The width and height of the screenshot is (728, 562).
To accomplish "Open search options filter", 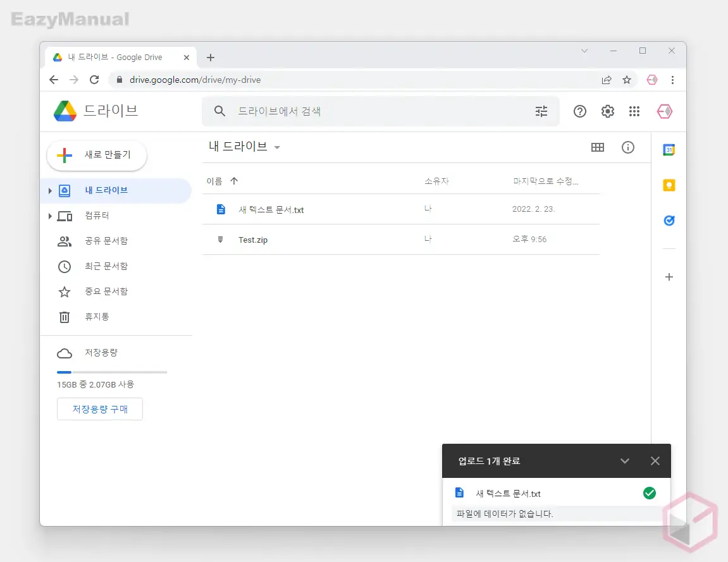I will coord(541,111).
